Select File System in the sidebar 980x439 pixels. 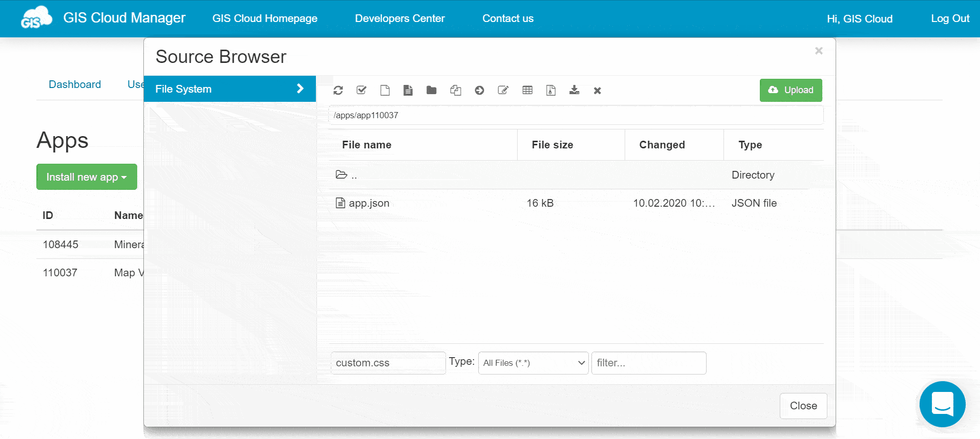pyautogui.click(x=230, y=89)
